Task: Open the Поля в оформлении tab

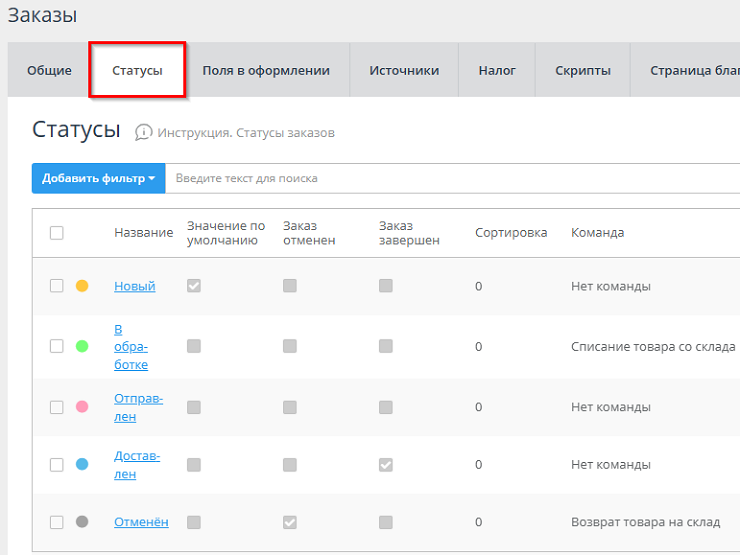Action: point(266,70)
